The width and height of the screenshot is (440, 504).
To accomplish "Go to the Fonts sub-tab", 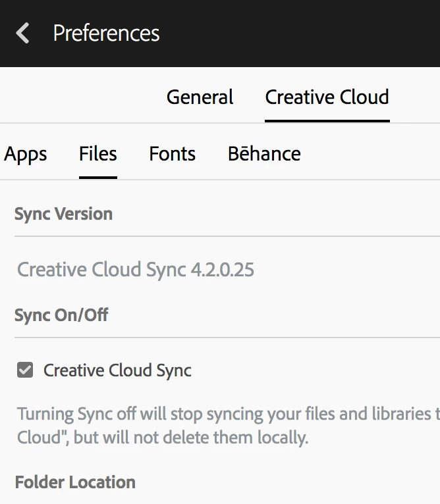I will point(173,154).
